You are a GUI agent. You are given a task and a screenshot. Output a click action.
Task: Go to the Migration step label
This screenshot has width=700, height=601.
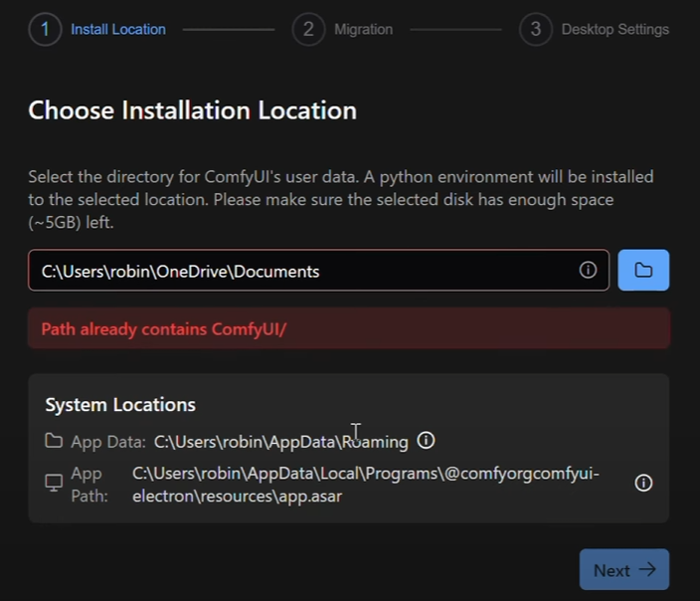363,29
